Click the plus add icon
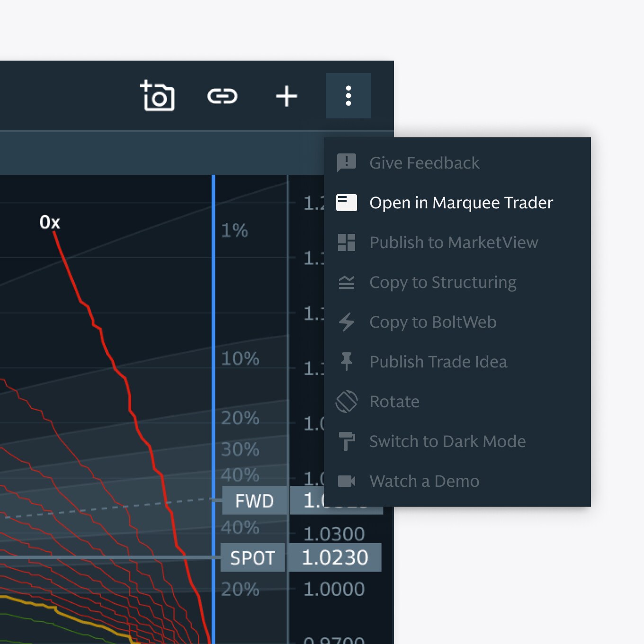 coord(286,96)
